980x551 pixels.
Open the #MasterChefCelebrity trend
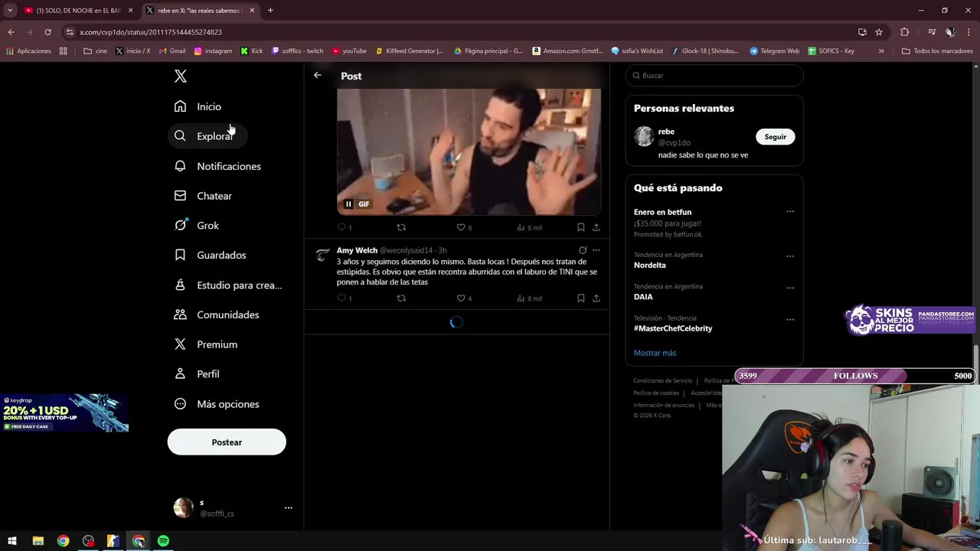coord(673,328)
